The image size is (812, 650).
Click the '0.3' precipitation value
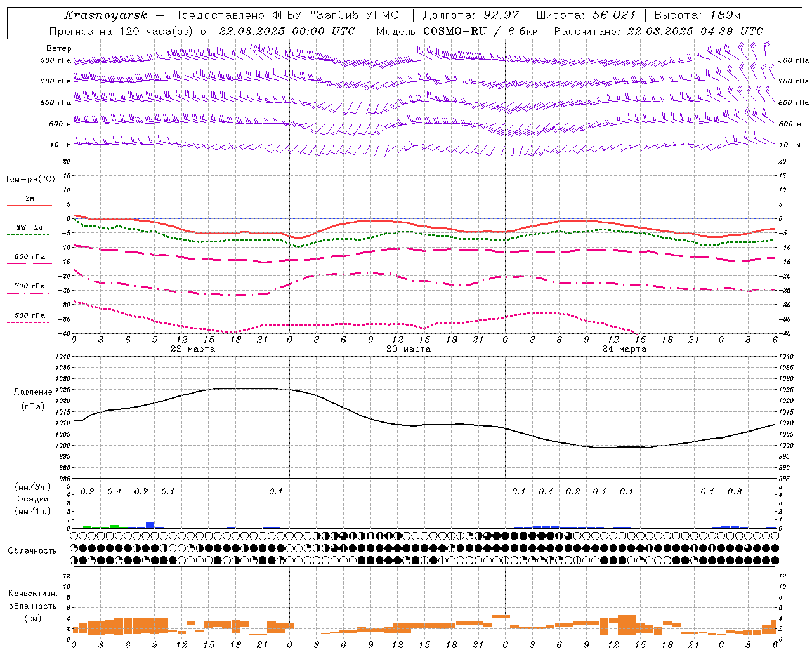[735, 492]
